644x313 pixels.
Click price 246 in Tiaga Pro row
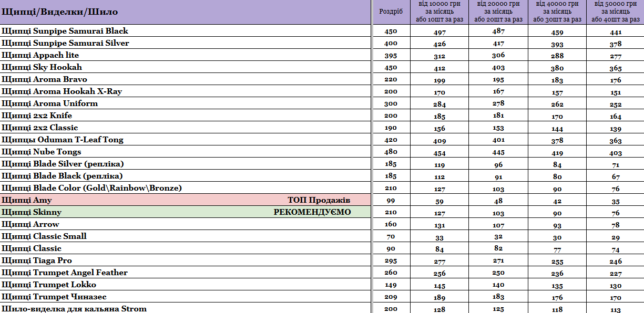(x=616, y=262)
